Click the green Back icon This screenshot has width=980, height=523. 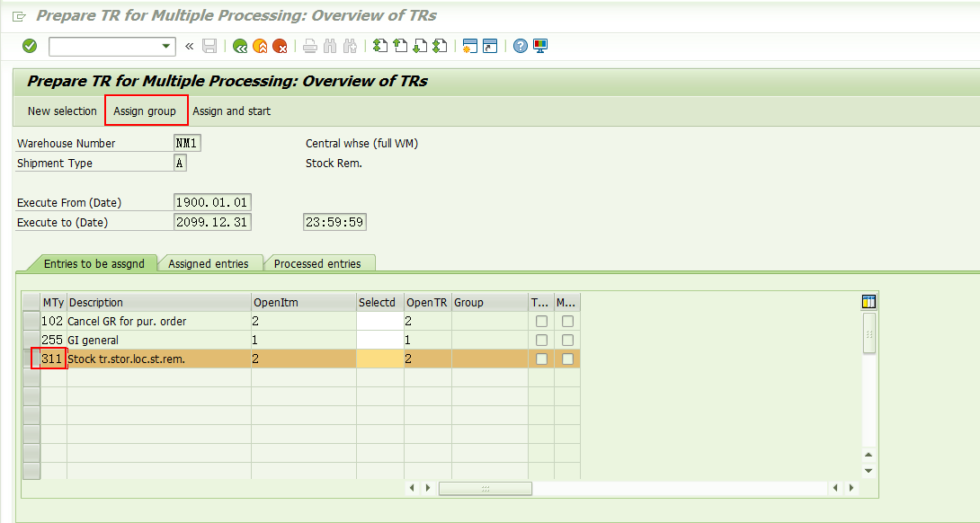(240, 46)
